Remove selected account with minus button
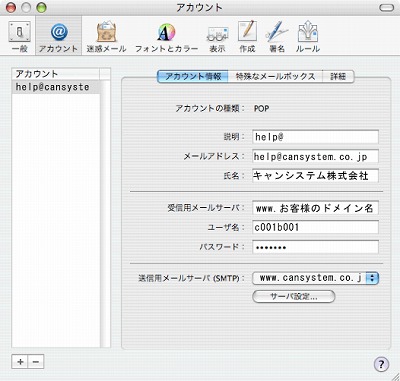The height and width of the screenshot is (381, 400). tap(36, 362)
